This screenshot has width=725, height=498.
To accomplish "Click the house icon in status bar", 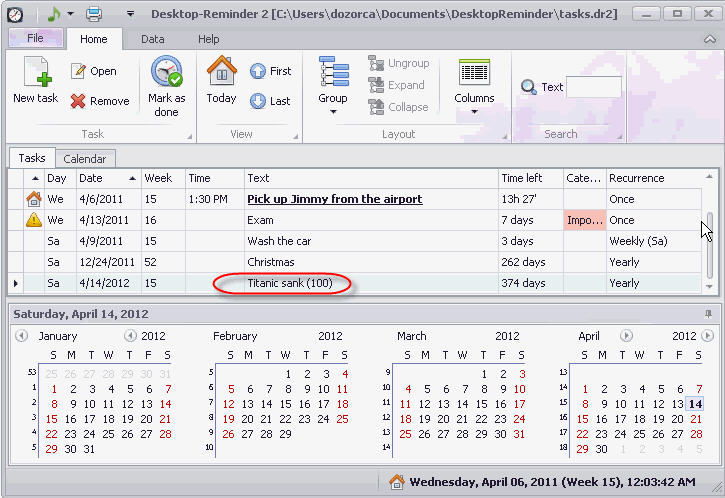I will [397, 482].
